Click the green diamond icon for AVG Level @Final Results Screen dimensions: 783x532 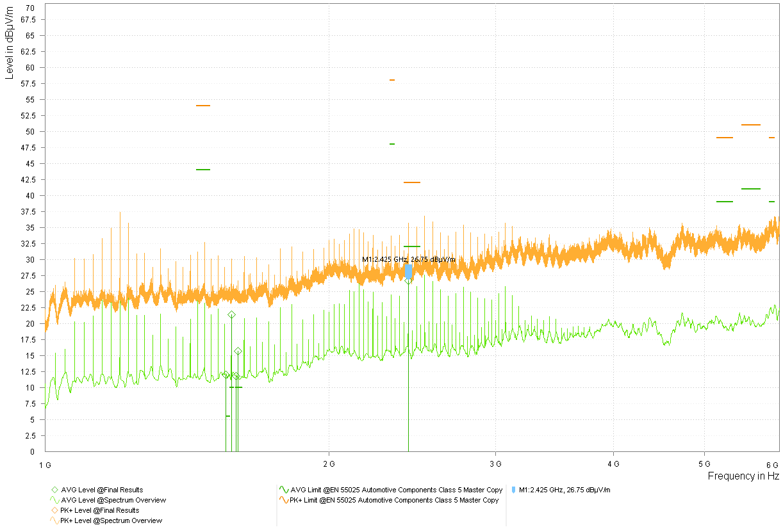pyautogui.click(x=54, y=490)
